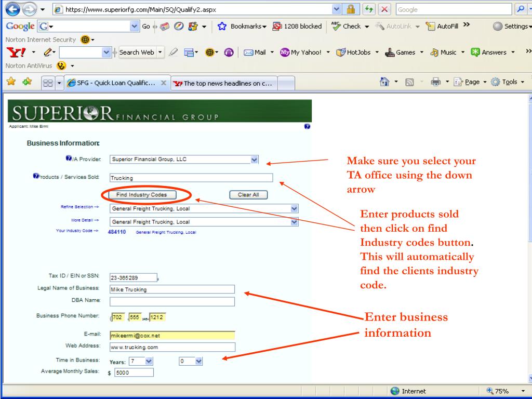The width and height of the screenshot is (532, 399).
Task: Click the Norton Internet Security globe icon
Action: [x=85, y=39]
